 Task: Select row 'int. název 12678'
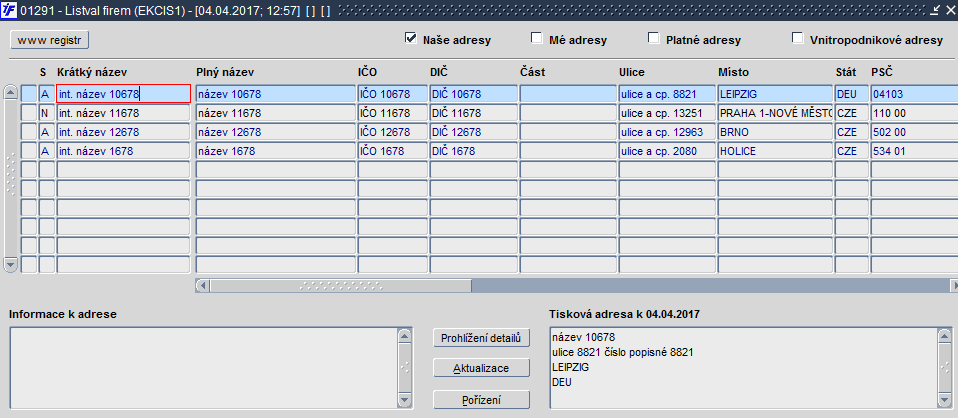pos(123,132)
